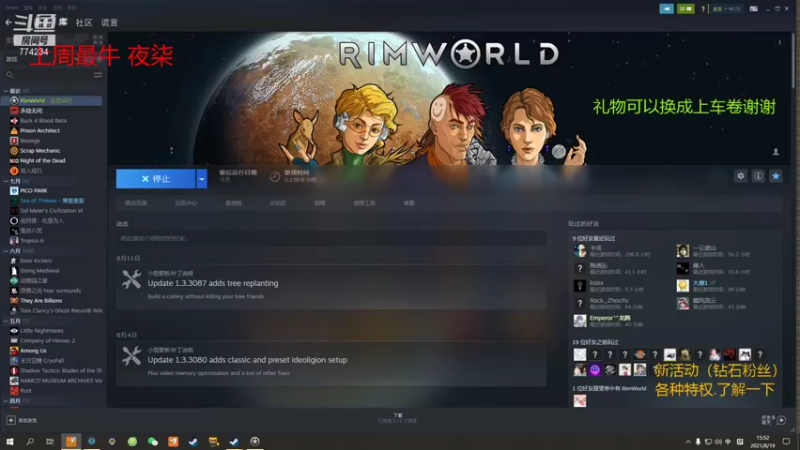The width and height of the screenshot is (800, 450).
Task: Open dropdown arrow beside Stop button
Action: click(202, 179)
